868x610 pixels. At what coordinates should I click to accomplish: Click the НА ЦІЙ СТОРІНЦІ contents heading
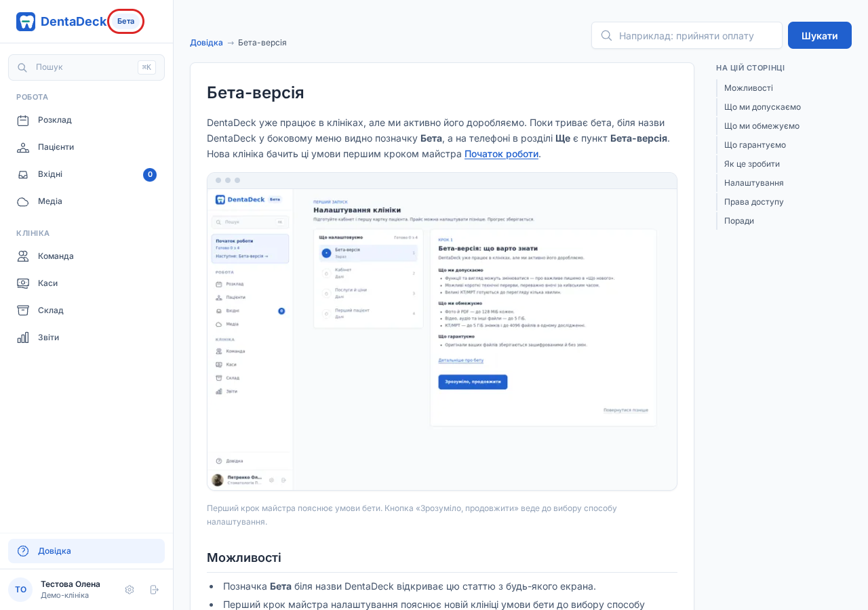click(751, 68)
